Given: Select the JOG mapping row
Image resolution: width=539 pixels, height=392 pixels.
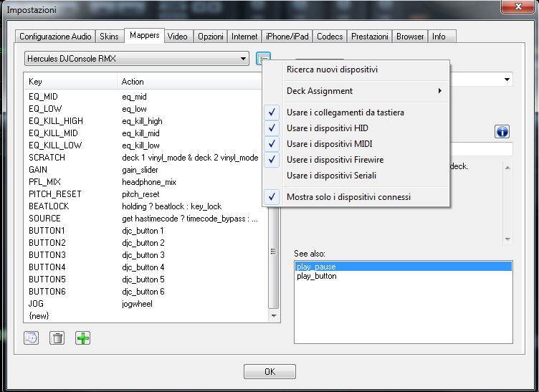Looking at the screenshot, I should pos(146,304).
